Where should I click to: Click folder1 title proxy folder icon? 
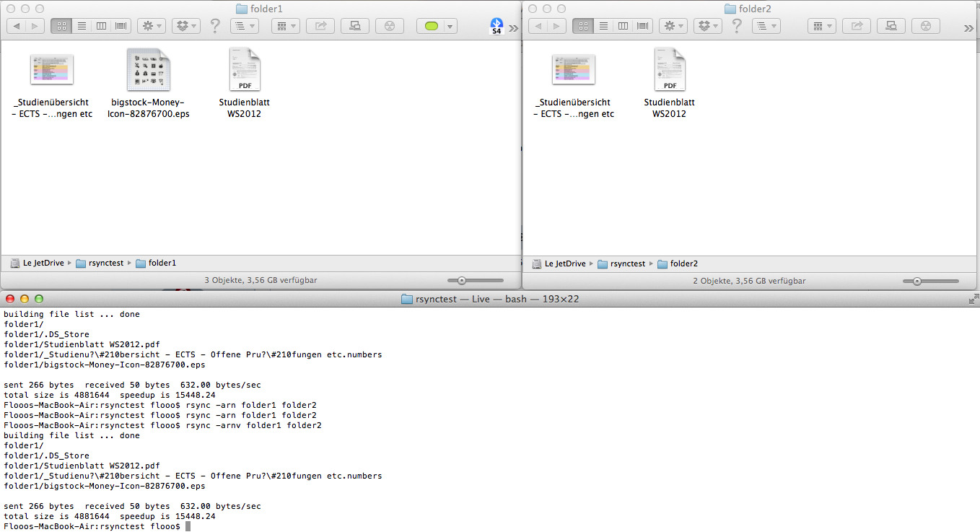tap(242, 9)
